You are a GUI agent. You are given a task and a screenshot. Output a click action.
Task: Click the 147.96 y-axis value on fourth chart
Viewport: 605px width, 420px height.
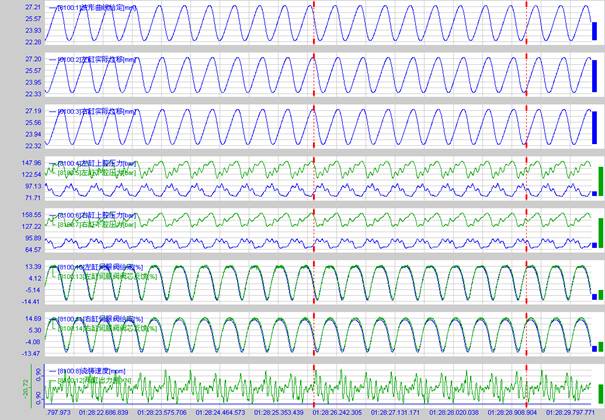pos(28,162)
